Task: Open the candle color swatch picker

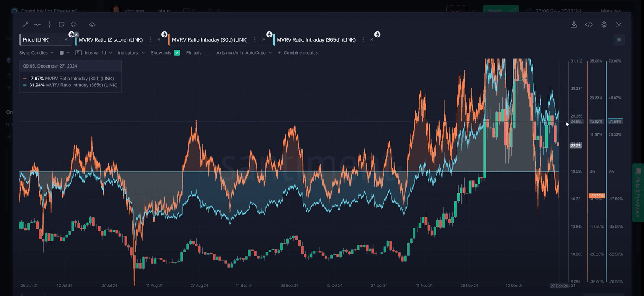Action: (64, 53)
